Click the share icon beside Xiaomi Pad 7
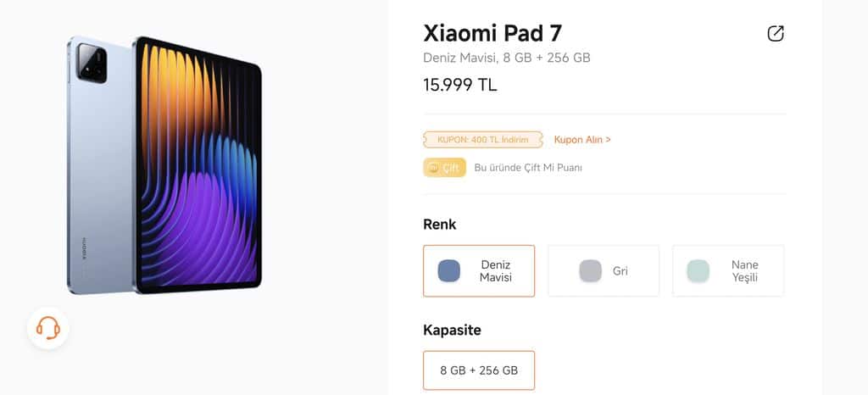Image resolution: width=868 pixels, height=395 pixels. point(776,33)
